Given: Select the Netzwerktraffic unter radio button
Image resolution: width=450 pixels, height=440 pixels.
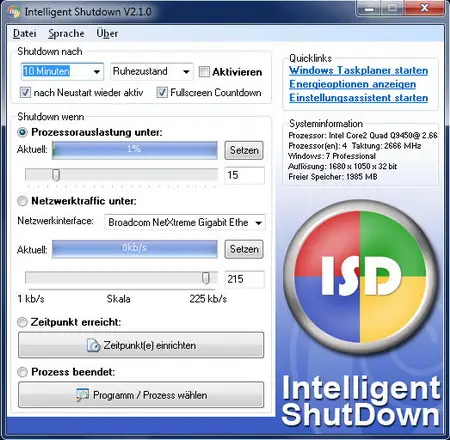Looking at the screenshot, I should (x=22, y=201).
